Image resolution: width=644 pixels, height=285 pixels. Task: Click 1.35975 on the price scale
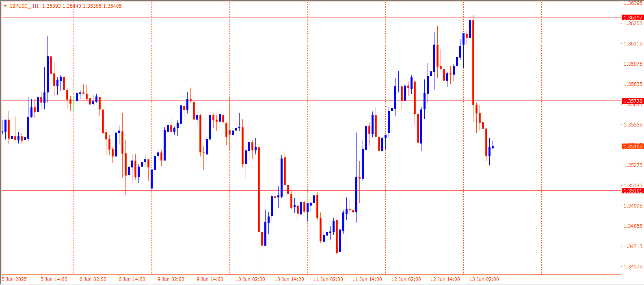click(633, 64)
